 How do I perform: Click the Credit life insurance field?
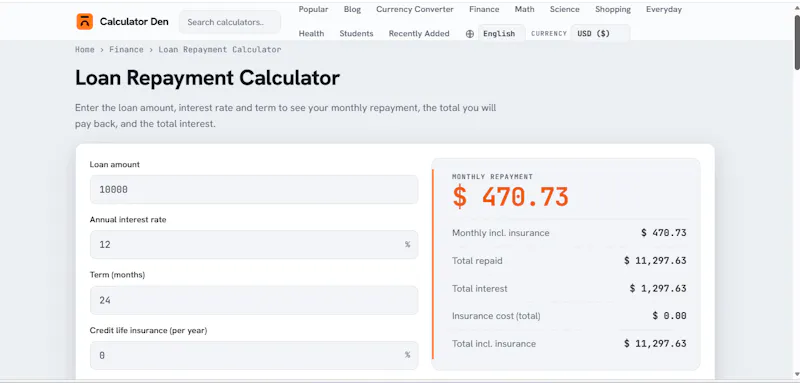254,355
